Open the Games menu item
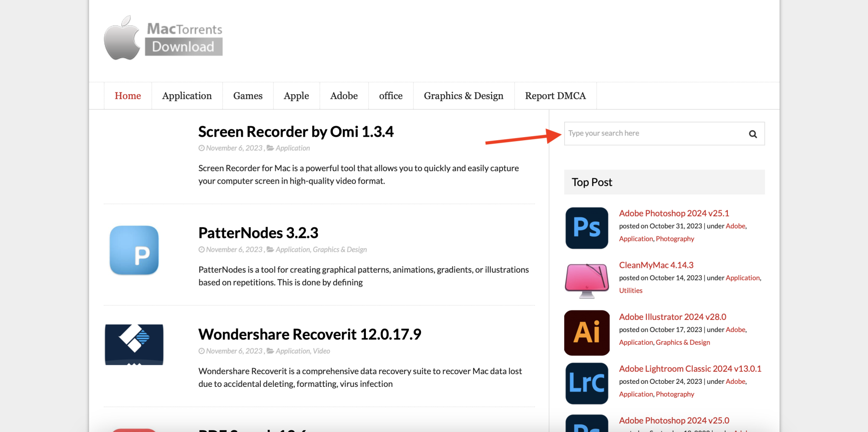The width and height of the screenshot is (868, 432). (248, 96)
